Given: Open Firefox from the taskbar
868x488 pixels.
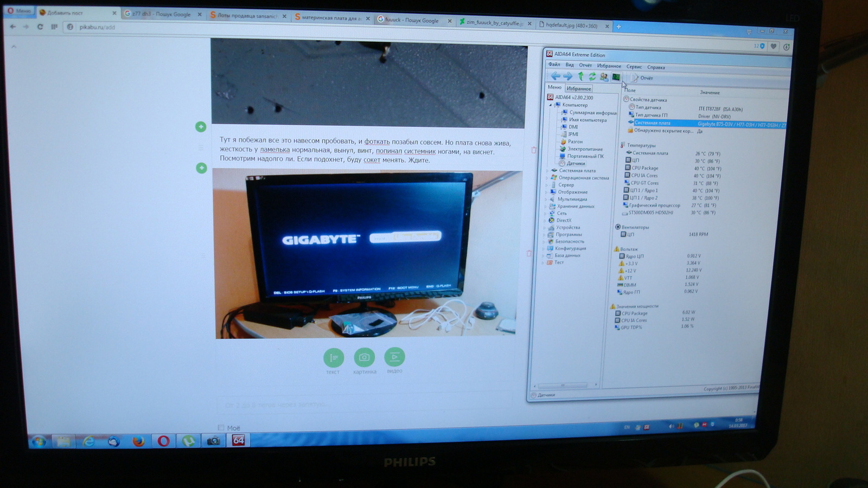Looking at the screenshot, I should pos(138,441).
